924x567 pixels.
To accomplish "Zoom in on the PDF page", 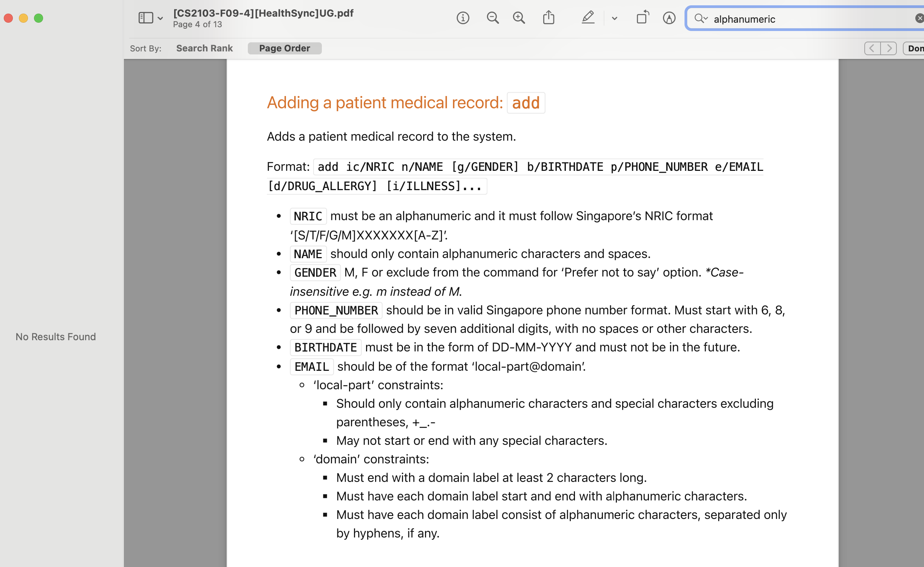I will click(519, 18).
